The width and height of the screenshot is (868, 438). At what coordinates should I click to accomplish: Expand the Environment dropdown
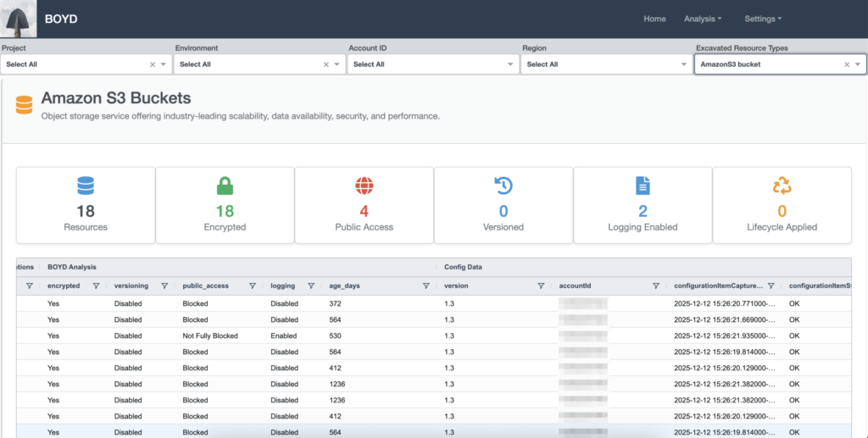coord(337,64)
